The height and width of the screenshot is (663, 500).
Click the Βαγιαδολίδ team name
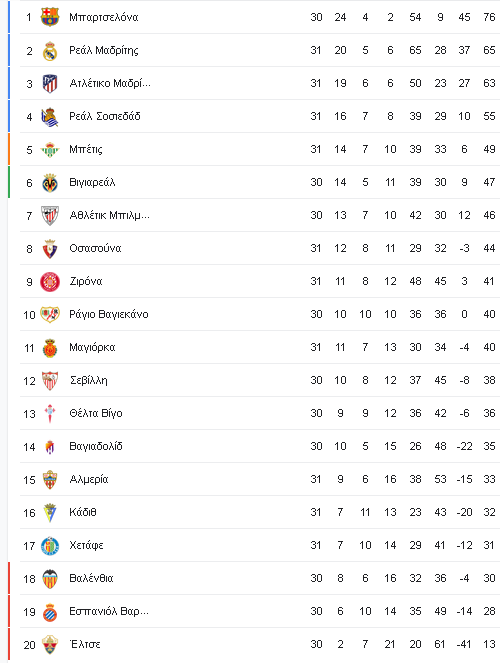(x=96, y=447)
